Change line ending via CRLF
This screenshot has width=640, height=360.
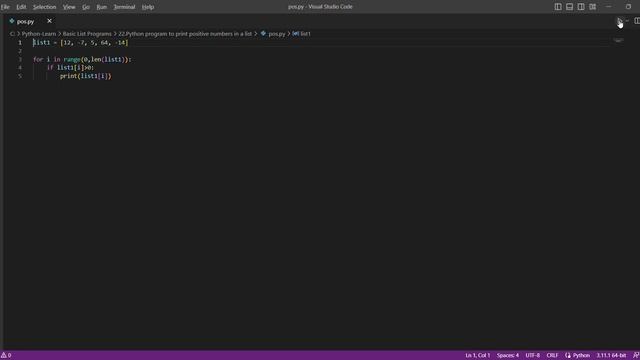pyautogui.click(x=552, y=356)
